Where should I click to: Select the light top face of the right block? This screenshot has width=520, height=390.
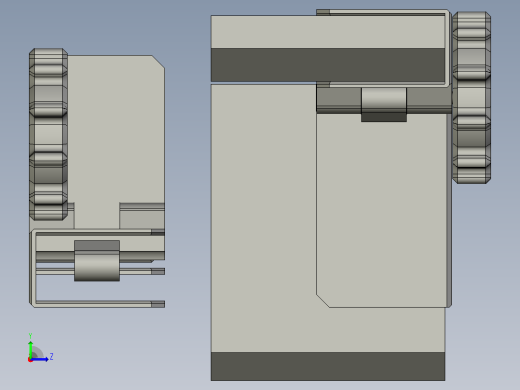(328, 32)
